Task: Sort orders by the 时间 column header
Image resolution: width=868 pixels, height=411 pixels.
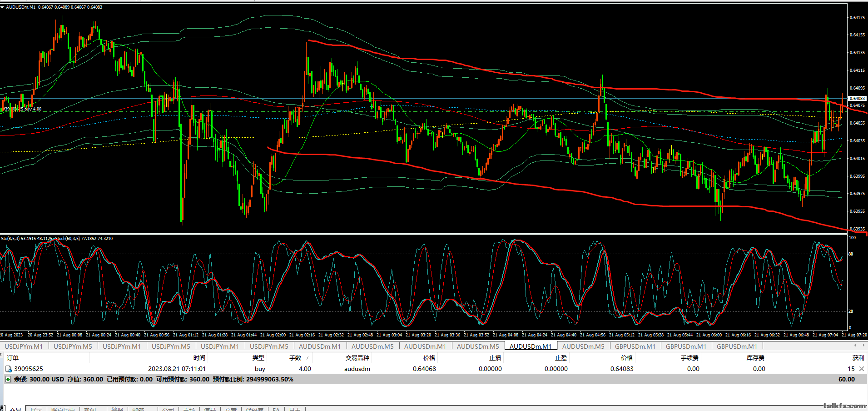Action: [x=199, y=358]
